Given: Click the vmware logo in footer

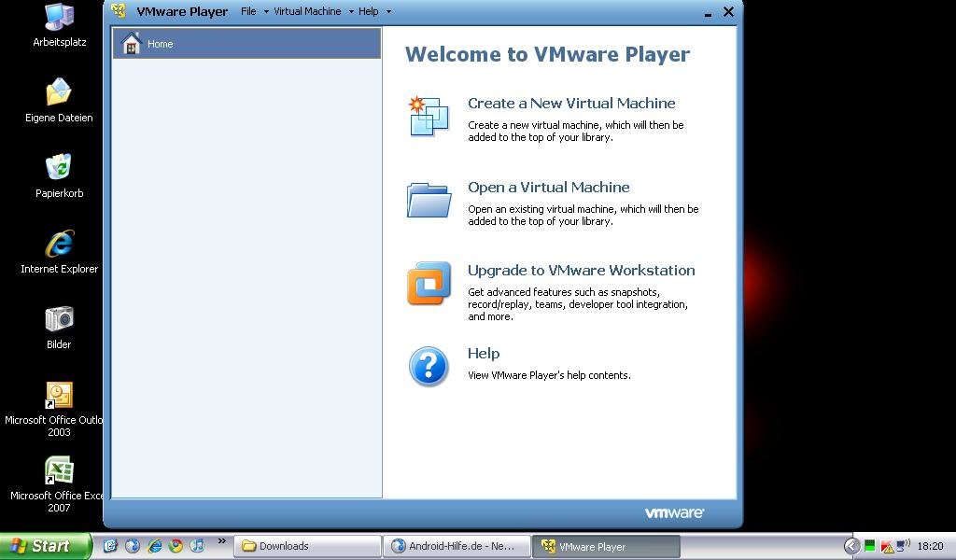Looking at the screenshot, I should 674,513.
